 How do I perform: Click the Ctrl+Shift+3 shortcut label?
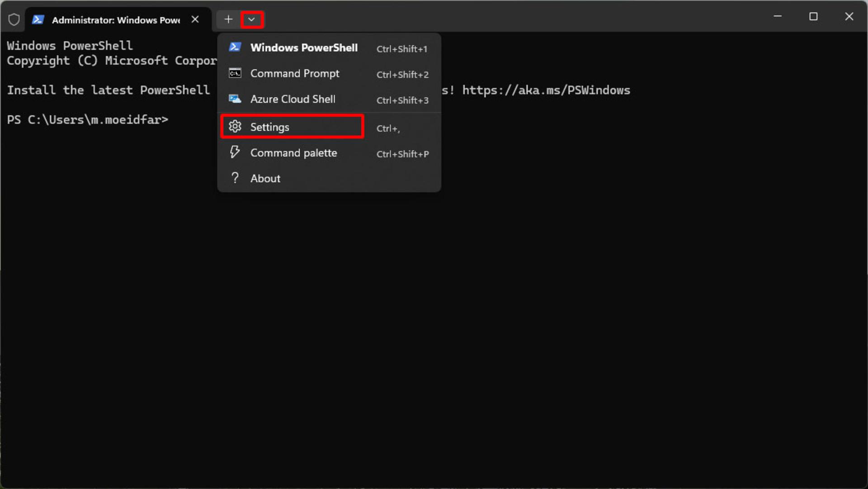click(402, 100)
